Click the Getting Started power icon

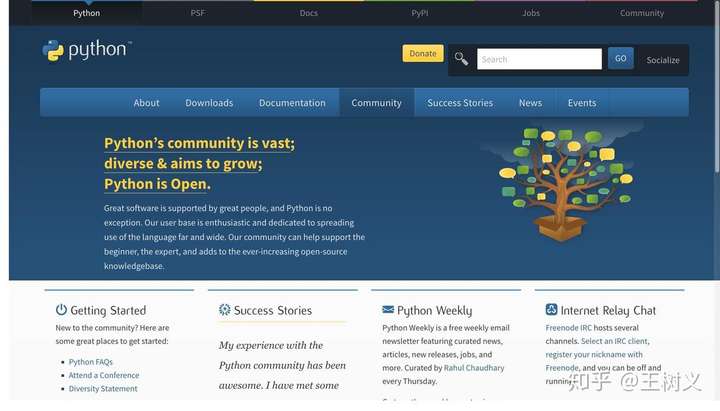click(x=61, y=310)
